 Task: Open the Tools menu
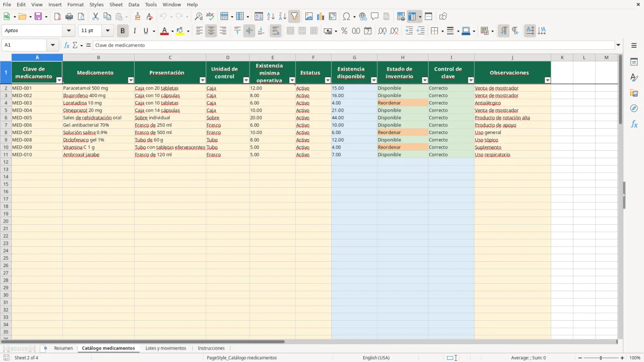(151, 4)
